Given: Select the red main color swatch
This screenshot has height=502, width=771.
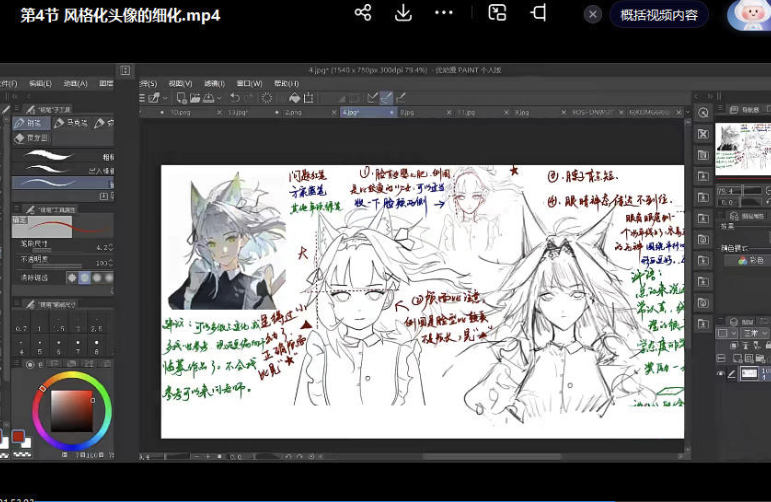Looking at the screenshot, I should 18,436.
